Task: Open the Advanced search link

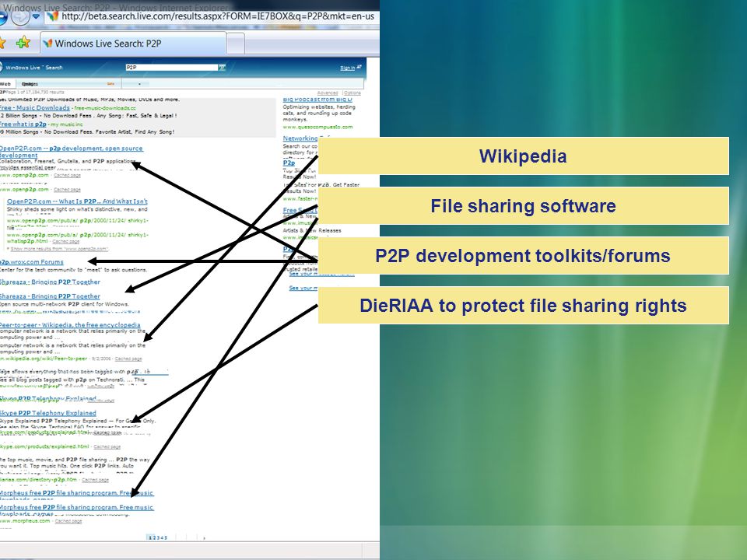Action: pyautogui.click(x=328, y=93)
